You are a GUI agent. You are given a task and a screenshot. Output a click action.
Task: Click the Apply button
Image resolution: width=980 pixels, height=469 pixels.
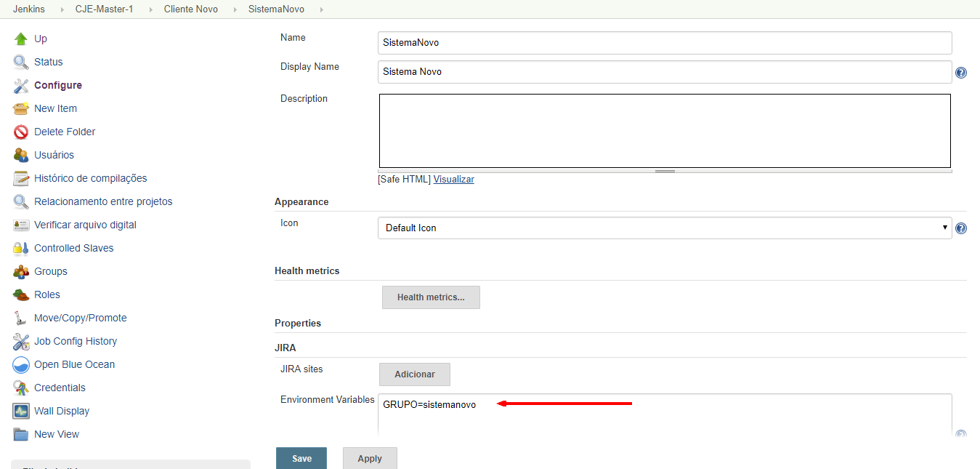click(370, 459)
